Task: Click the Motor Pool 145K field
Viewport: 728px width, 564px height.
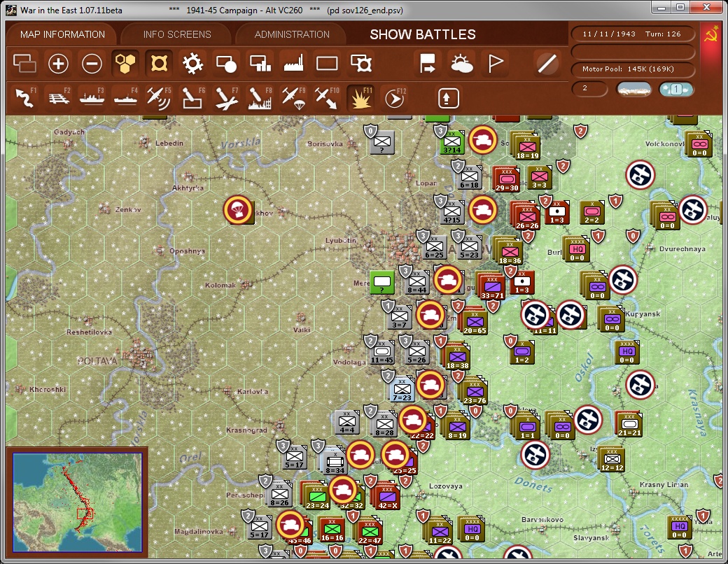Action: [632, 69]
